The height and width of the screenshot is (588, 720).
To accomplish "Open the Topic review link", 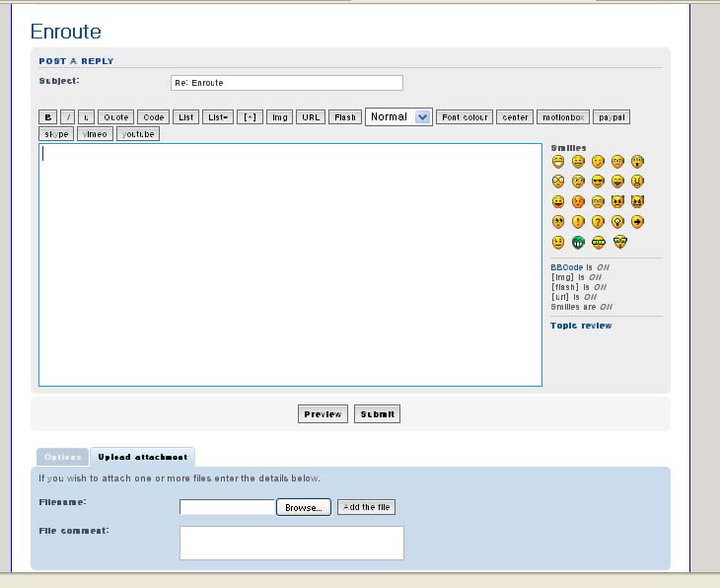I will click(x=581, y=326).
